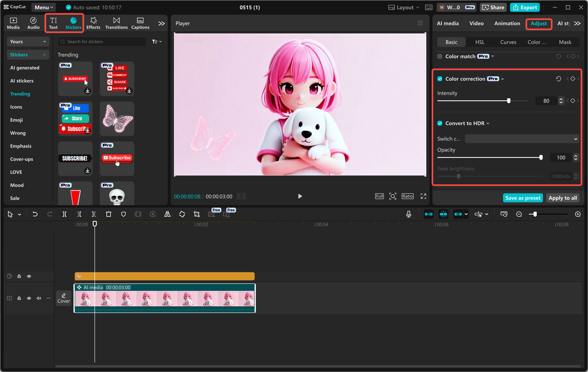588x372 pixels.
Task: Toggle visibility of the main video track
Action: tap(29, 298)
